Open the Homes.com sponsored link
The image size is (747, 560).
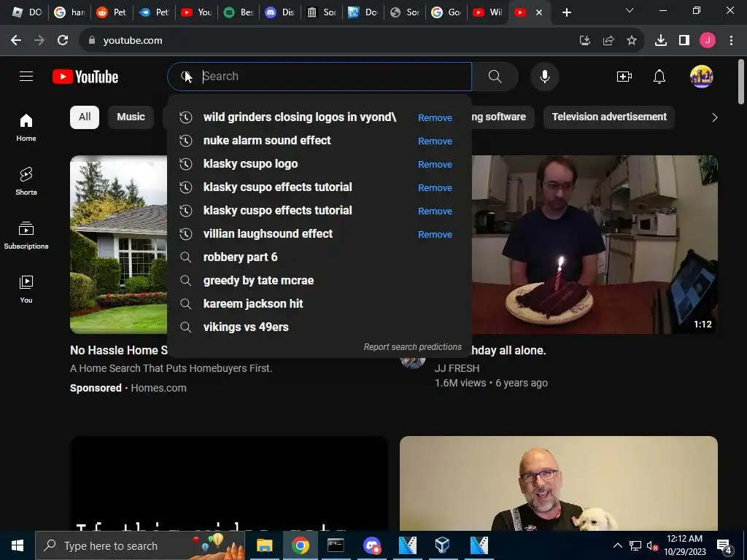pos(158,388)
